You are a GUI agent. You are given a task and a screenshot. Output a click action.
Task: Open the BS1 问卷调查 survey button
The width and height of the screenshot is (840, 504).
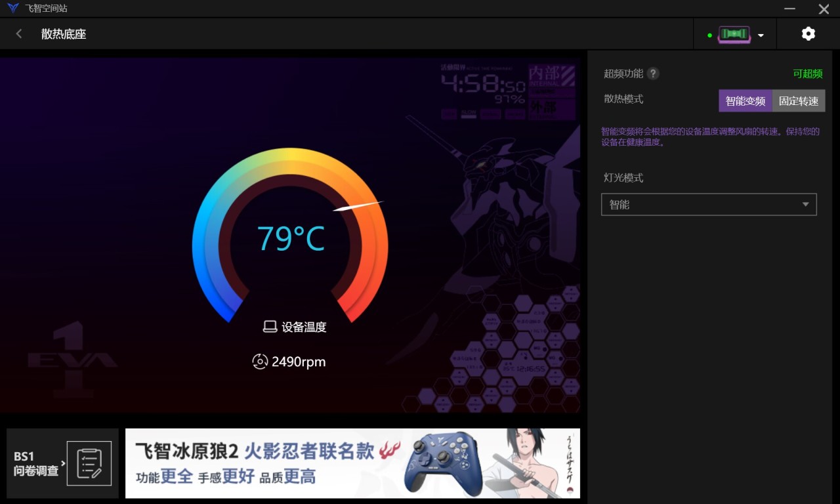tap(62, 463)
